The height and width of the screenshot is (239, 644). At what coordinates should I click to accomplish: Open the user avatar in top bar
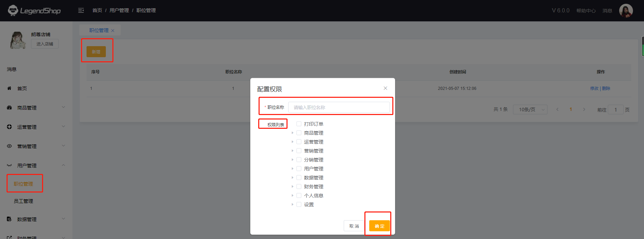click(625, 11)
